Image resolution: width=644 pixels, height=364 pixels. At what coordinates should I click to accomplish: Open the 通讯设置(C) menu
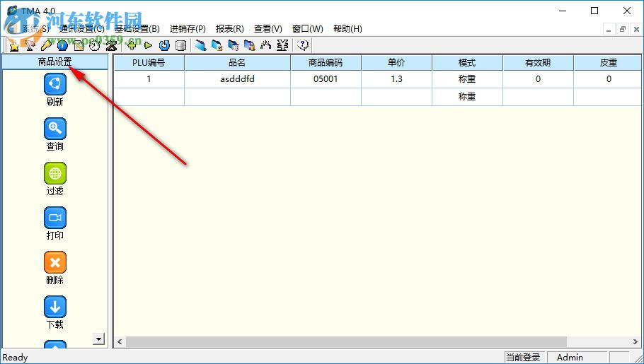tap(81, 29)
